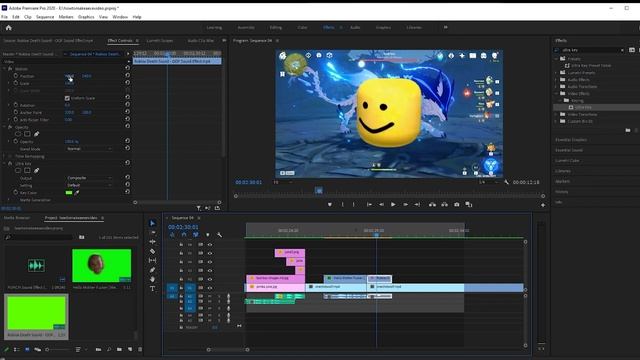Go to Out point in Program monitor
Image resolution: width=640 pixels, height=360 pixels.
click(x=417, y=204)
